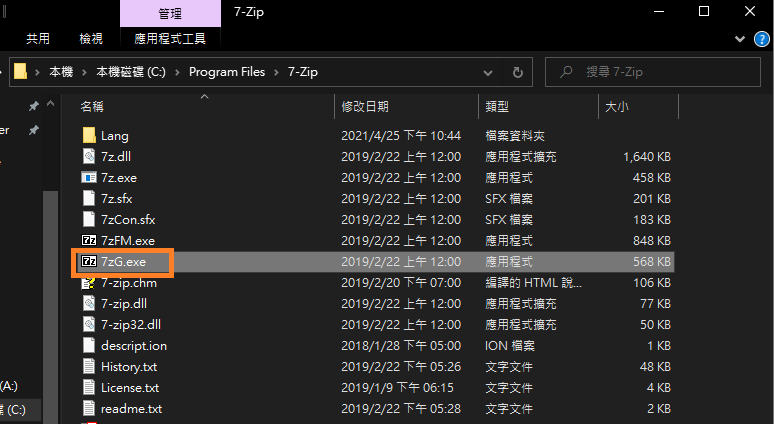Click the 7-zip32.dll file icon
This screenshot has width=774, height=425.
point(89,325)
